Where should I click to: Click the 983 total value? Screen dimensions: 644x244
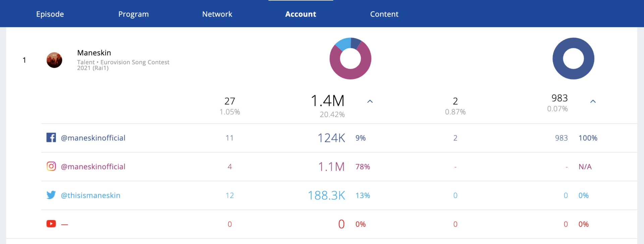[559, 98]
